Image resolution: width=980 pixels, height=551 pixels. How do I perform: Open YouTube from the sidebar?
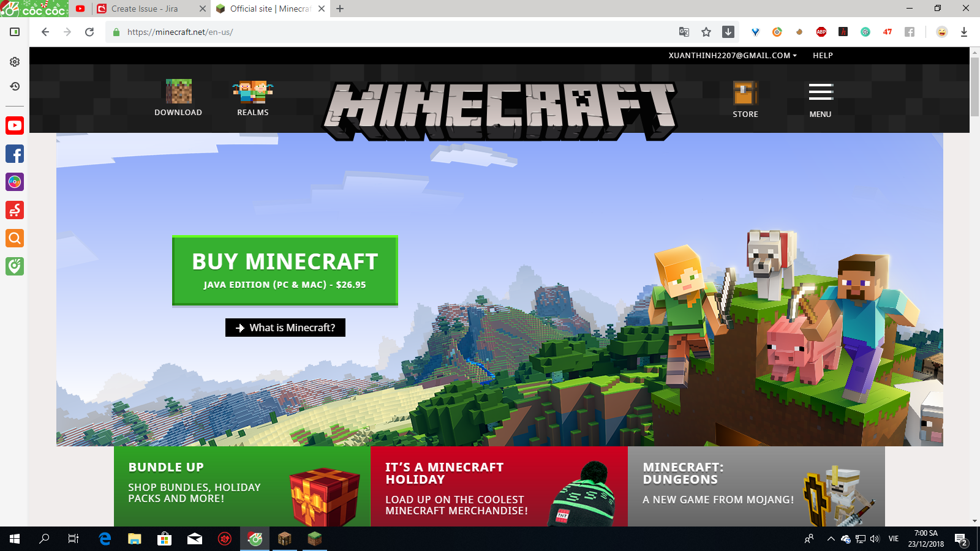pyautogui.click(x=15, y=126)
